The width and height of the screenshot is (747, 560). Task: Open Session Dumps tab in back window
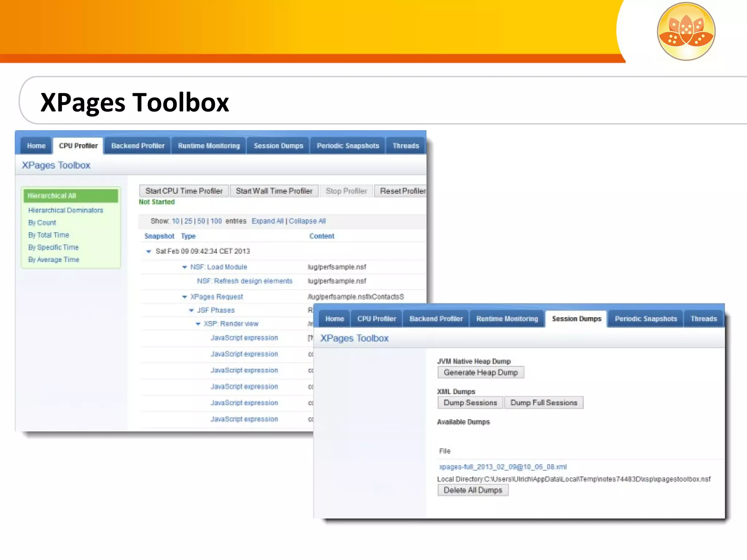point(278,146)
